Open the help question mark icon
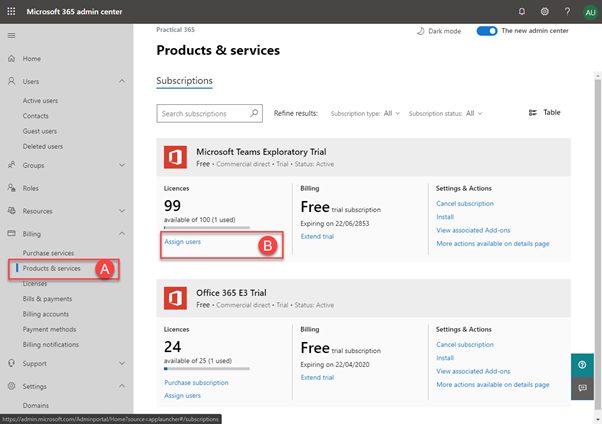The image size is (602, 424). pos(567,12)
